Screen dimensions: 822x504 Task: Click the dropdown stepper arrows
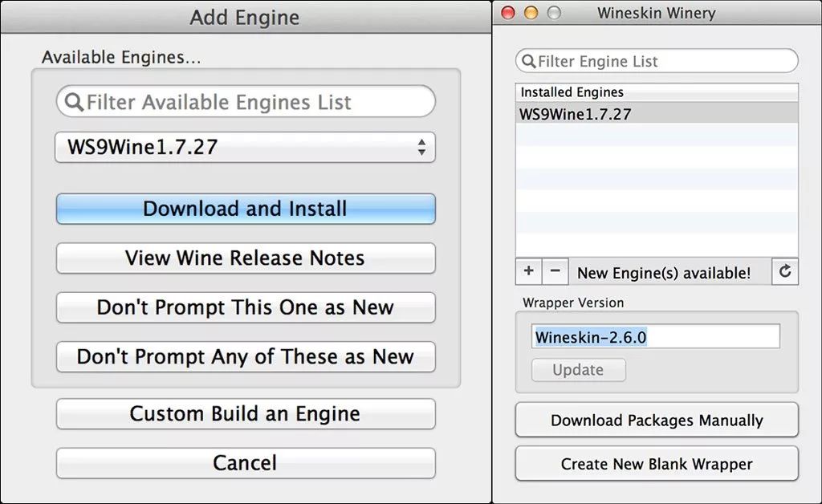(x=421, y=147)
